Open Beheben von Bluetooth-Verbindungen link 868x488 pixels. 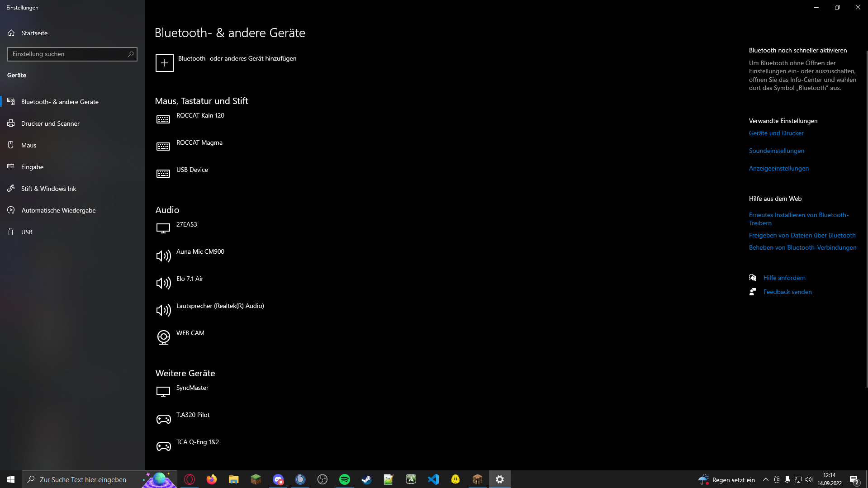[x=803, y=247]
